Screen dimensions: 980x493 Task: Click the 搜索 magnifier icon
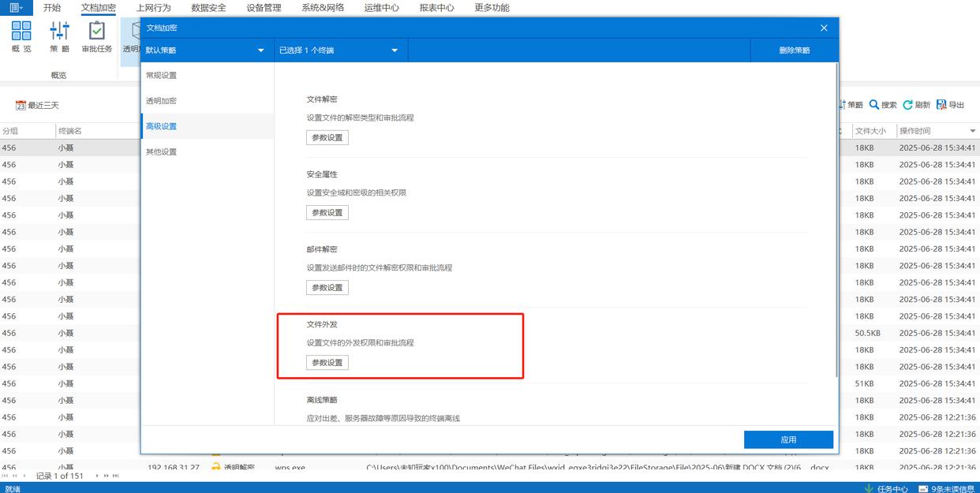point(874,105)
